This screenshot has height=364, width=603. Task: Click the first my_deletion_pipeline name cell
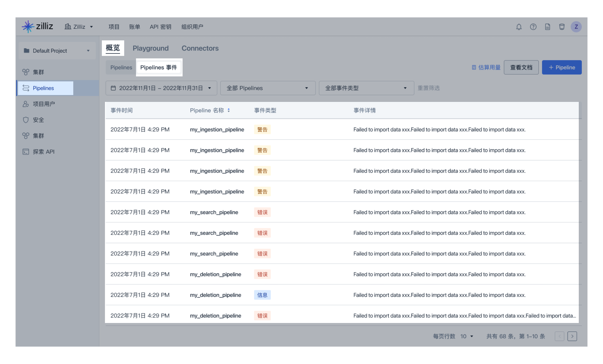tap(215, 274)
